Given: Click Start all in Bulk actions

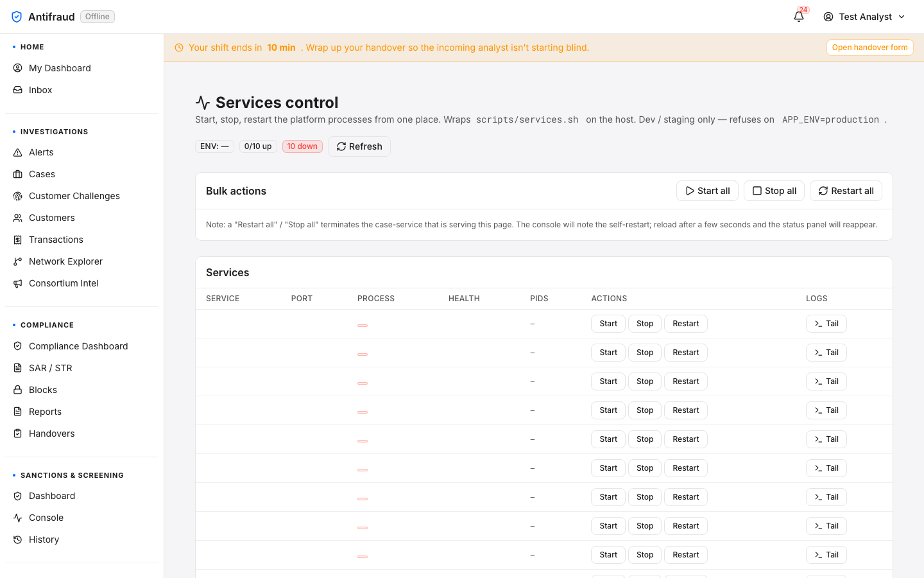Looking at the screenshot, I should click(707, 191).
